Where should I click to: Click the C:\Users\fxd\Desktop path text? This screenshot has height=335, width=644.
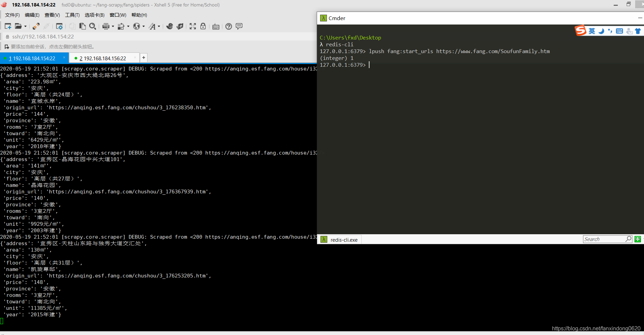click(x=350, y=38)
